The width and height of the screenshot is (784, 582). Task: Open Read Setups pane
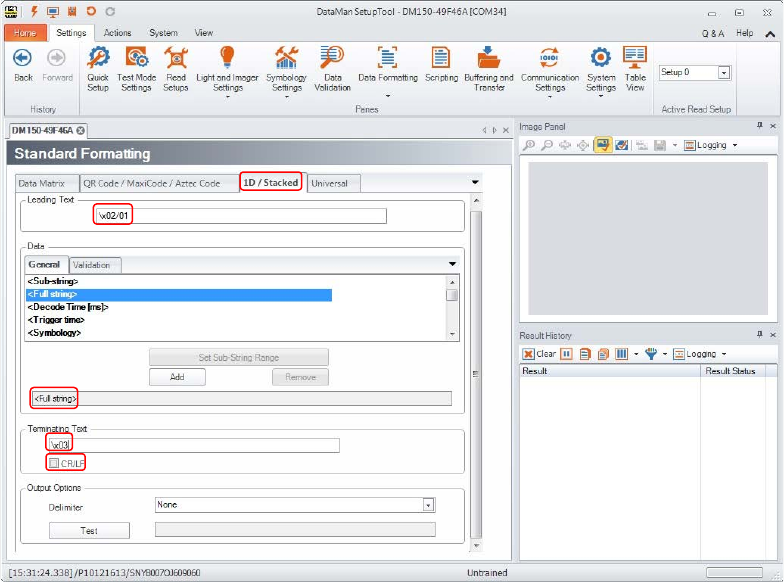coord(176,69)
